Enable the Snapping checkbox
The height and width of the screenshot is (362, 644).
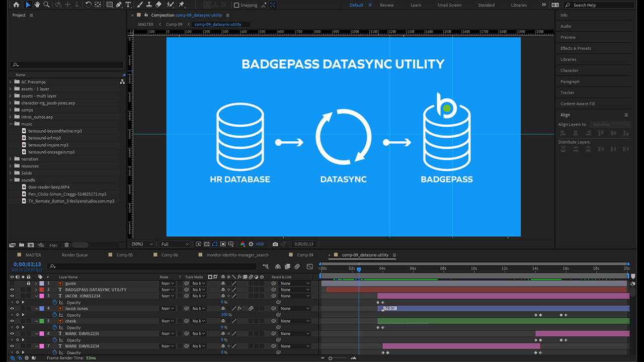click(x=236, y=5)
